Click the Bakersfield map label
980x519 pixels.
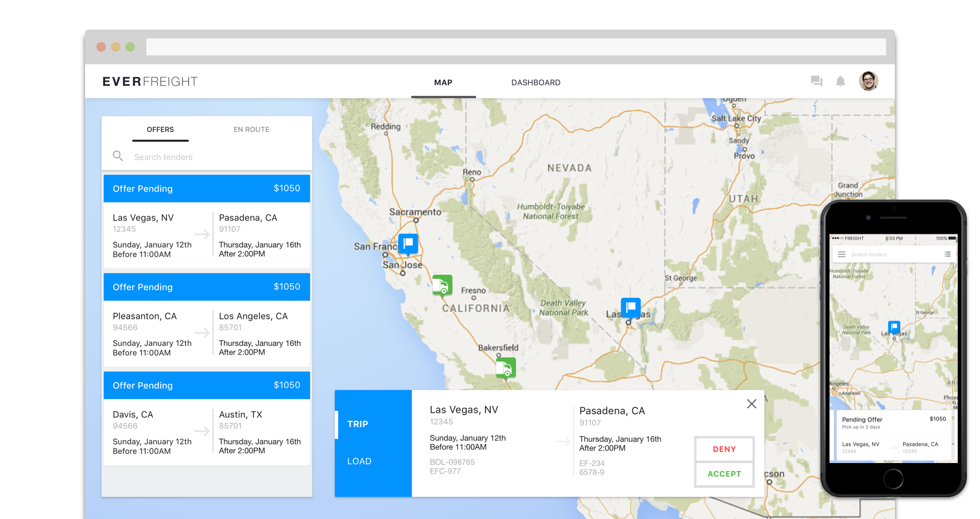[x=498, y=347]
